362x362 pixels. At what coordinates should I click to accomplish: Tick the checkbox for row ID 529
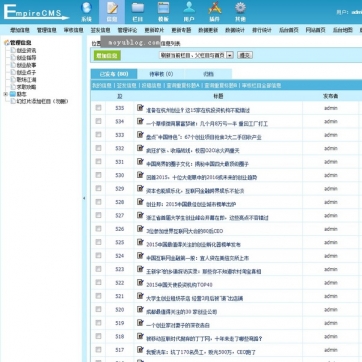(98, 188)
